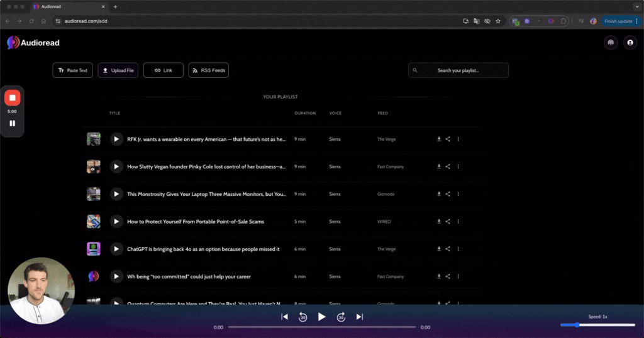Share the Point-of-Sale Scams article

coord(448,222)
